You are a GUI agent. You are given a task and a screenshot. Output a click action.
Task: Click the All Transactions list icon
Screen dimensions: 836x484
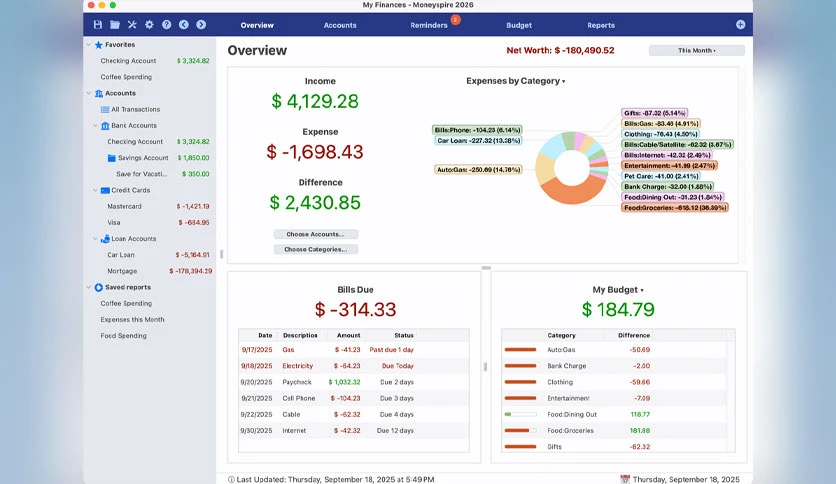click(105, 109)
